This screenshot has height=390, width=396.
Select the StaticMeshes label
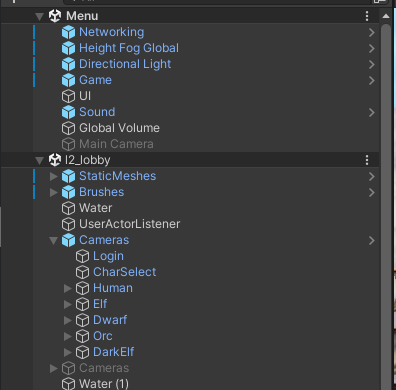click(x=118, y=176)
